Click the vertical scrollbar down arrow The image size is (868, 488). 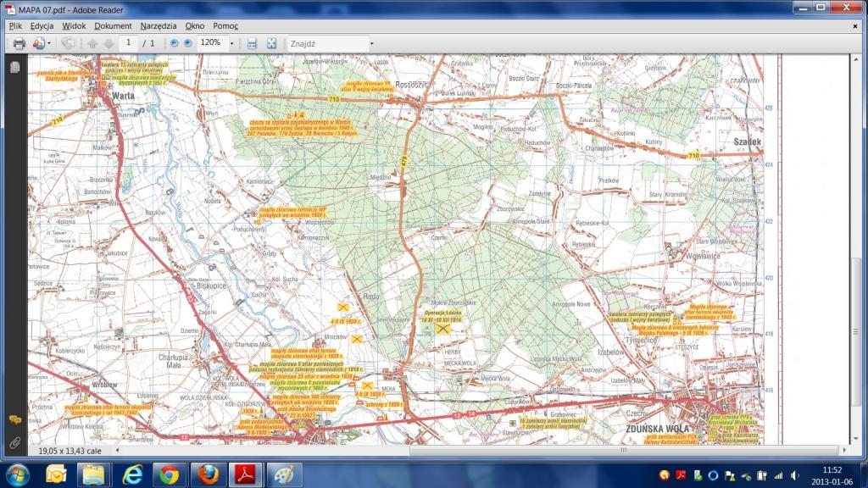click(856, 439)
